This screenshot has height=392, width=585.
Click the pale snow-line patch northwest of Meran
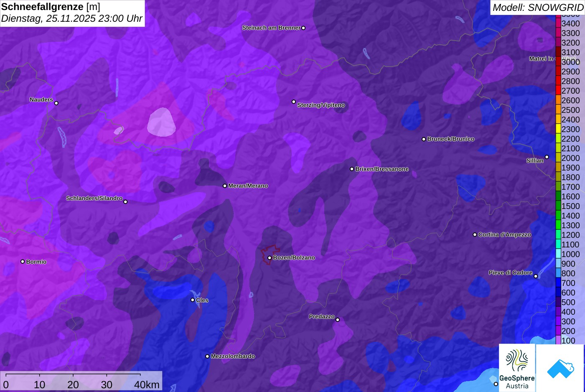(x=162, y=122)
